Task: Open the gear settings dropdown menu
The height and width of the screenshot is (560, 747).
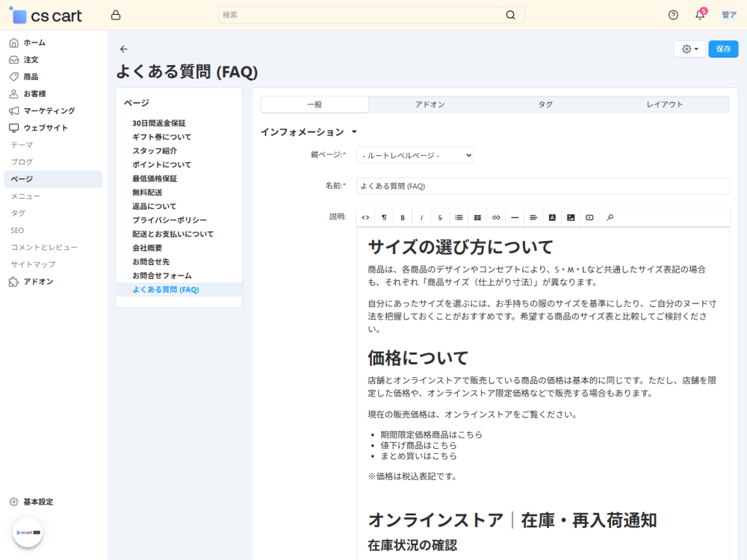Action: click(x=689, y=49)
